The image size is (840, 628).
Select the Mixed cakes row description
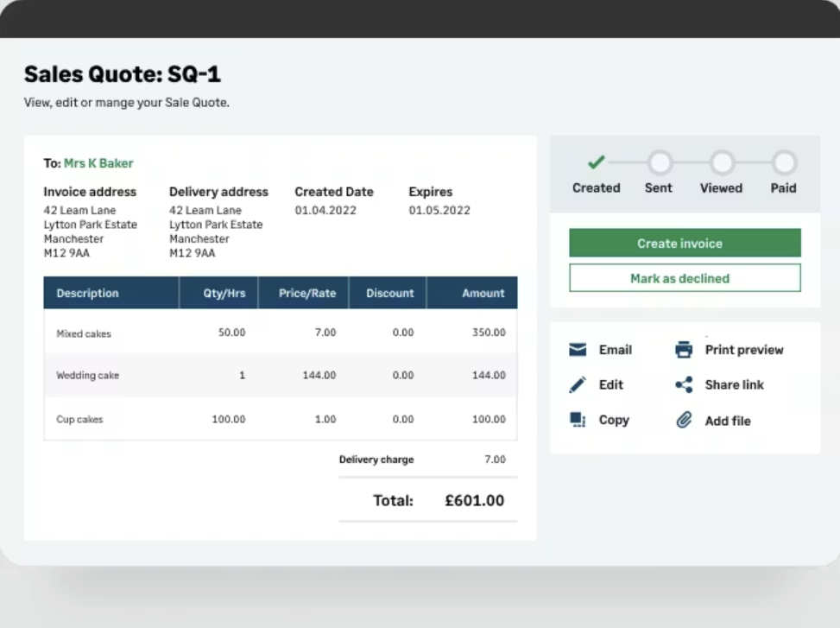tap(84, 333)
